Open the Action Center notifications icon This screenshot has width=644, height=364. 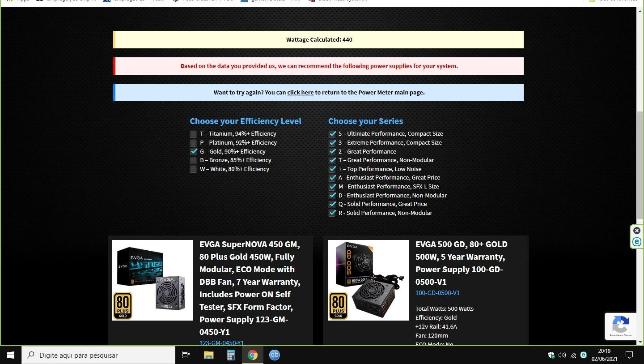[629, 355]
